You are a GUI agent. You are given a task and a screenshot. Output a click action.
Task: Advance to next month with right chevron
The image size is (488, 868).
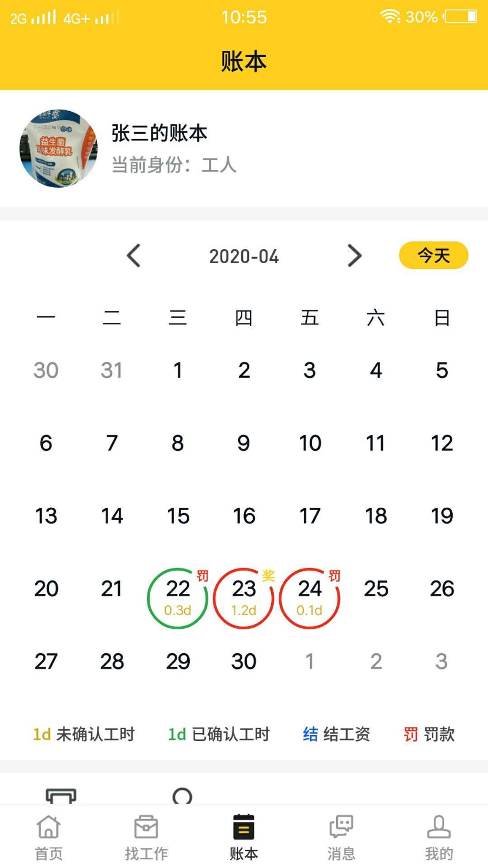point(354,256)
